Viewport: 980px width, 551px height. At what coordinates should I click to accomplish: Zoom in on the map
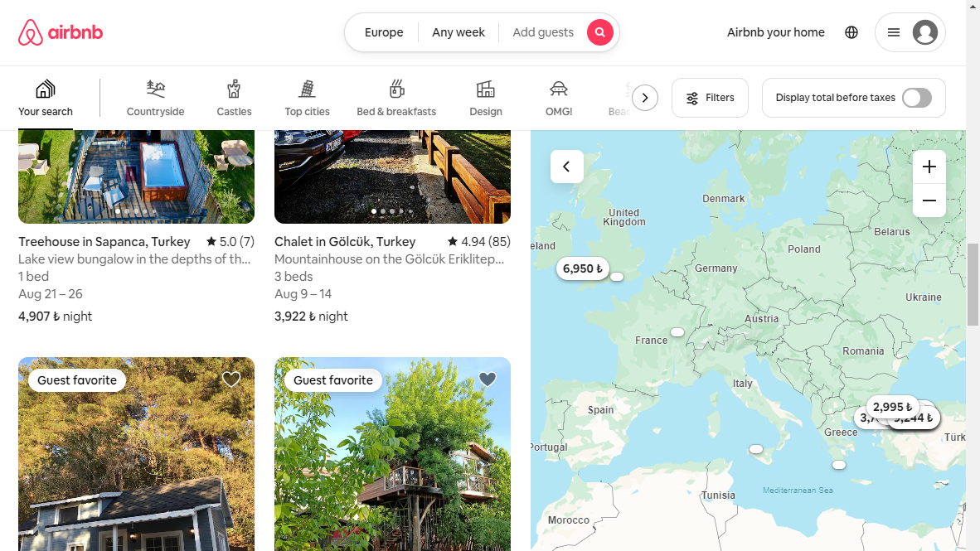(929, 167)
